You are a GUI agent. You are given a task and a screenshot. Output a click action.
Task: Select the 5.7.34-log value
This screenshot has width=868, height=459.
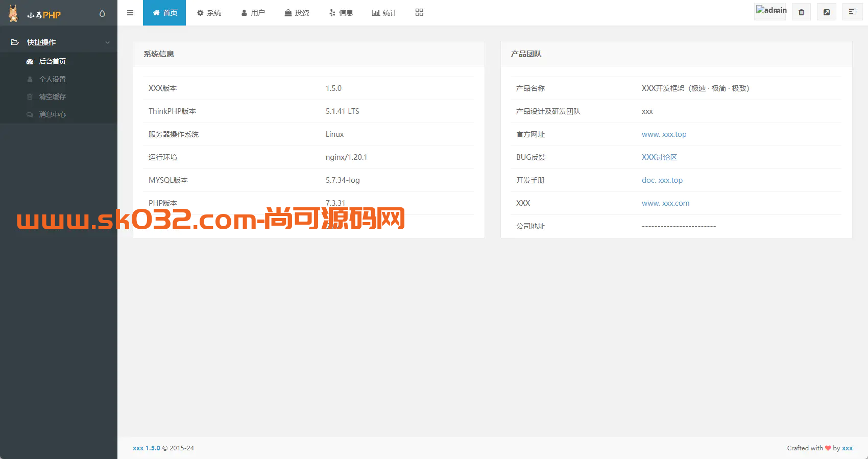343,180
